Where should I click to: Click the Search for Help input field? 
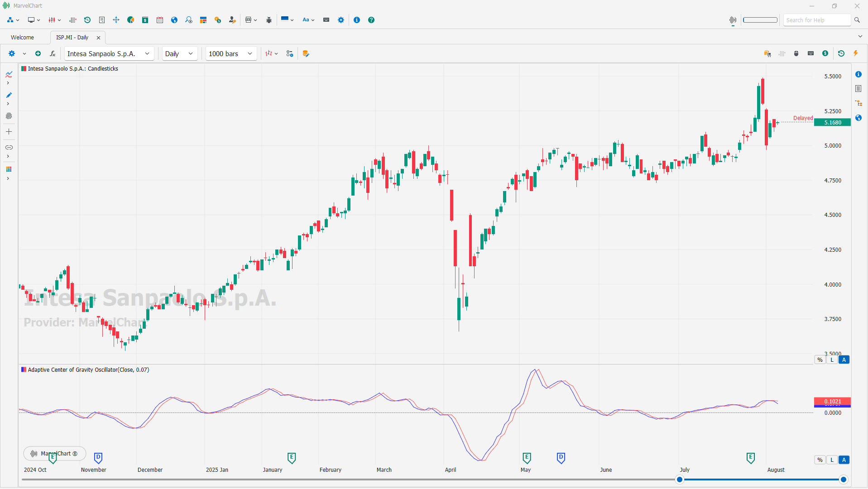point(817,20)
